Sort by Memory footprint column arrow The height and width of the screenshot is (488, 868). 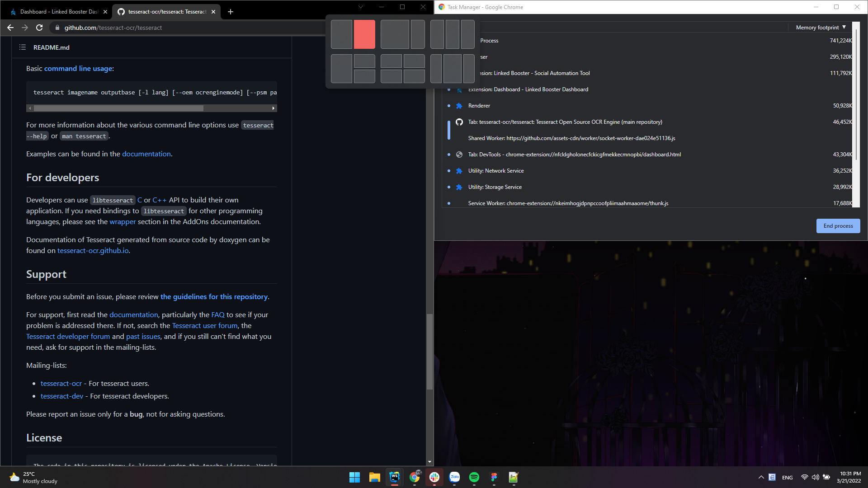[844, 28]
